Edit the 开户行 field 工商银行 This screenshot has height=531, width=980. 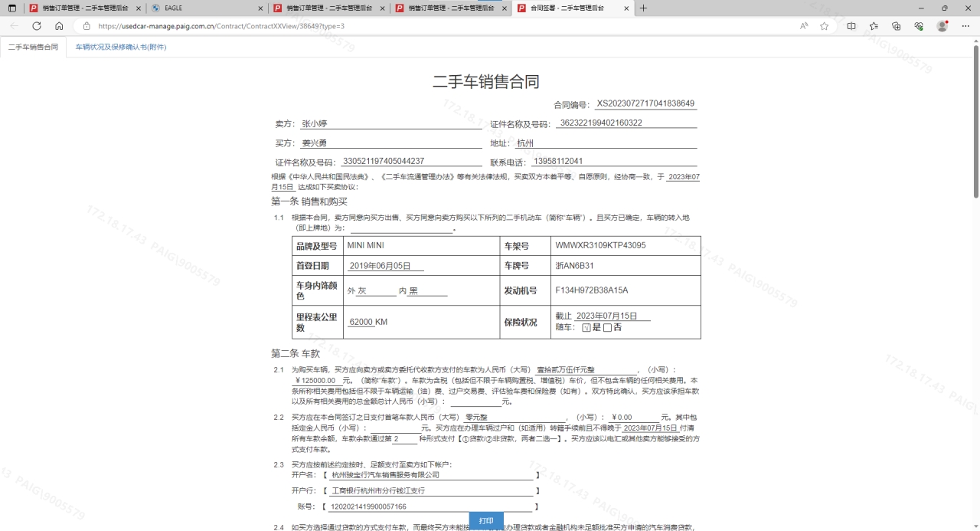432,491
